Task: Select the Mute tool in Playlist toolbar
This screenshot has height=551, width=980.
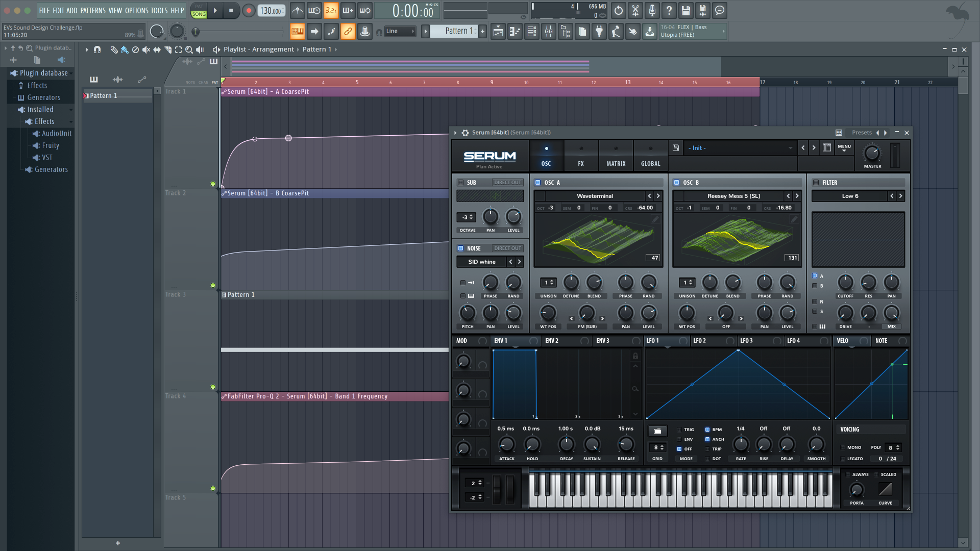Action: [146, 49]
